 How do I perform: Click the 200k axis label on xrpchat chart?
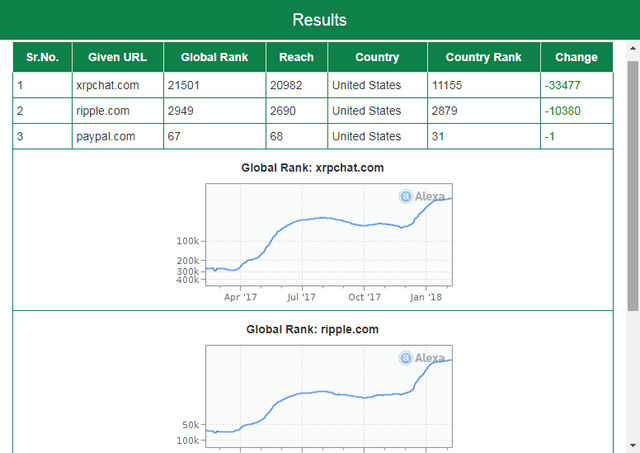point(188,260)
